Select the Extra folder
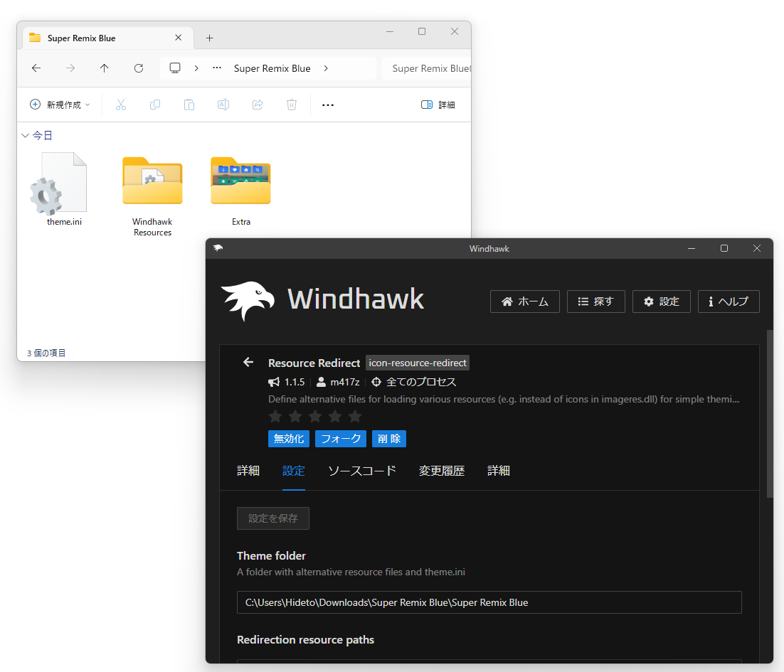Viewport: 784px width, 672px height. [241, 191]
